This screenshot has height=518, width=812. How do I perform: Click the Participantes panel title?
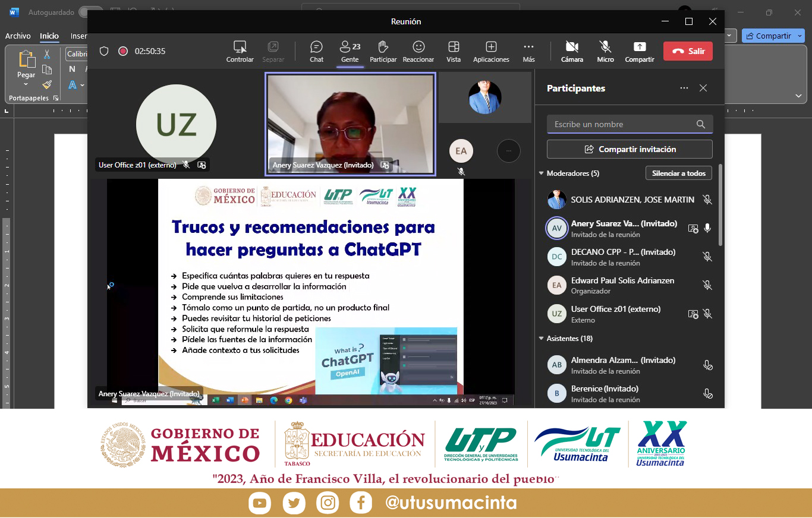coord(576,88)
